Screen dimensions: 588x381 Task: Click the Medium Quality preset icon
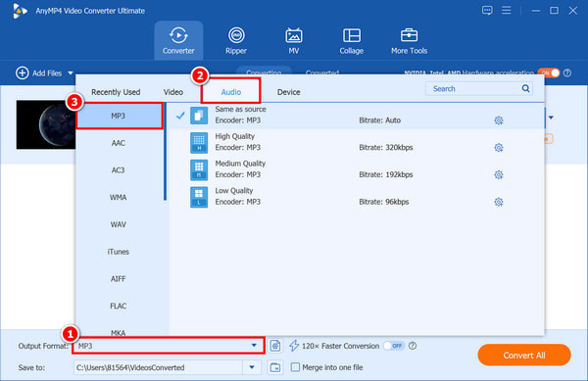point(199,169)
